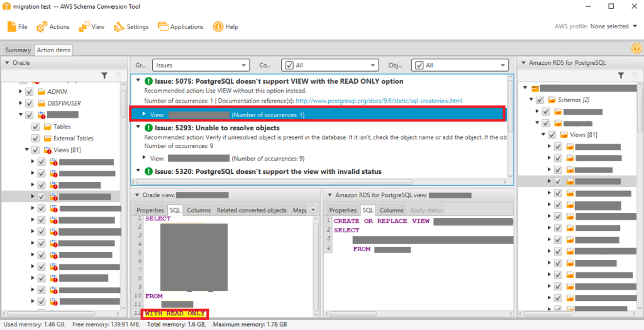644x330 pixels.
Task: Open the postgresql.org documentation link
Action: (378, 101)
